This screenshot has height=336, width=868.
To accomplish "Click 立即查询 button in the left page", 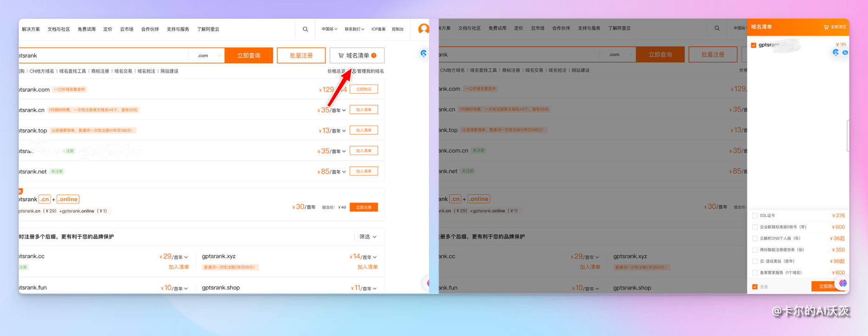I will [249, 55].
